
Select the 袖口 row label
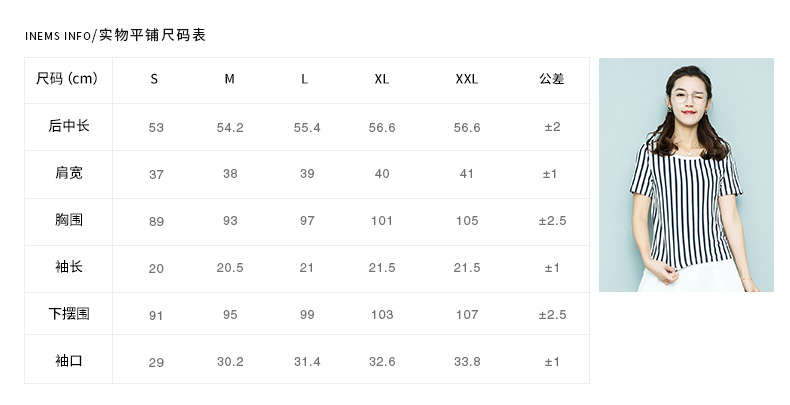(x=68, y=361)
